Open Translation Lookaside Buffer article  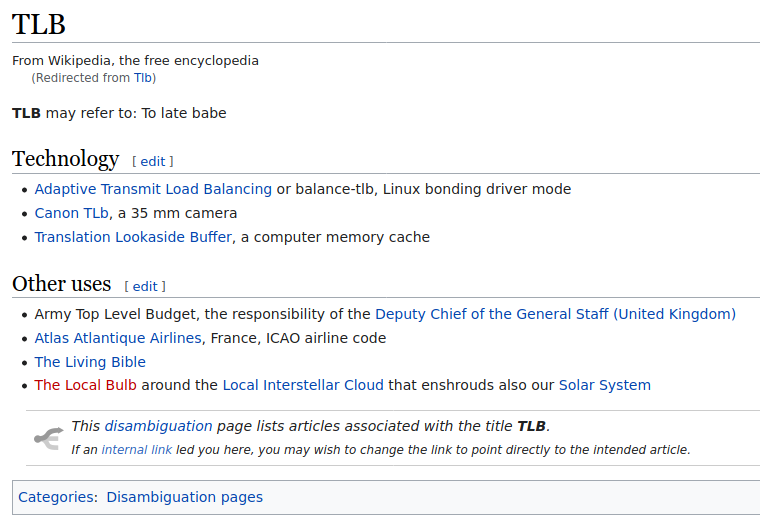click(133, 237)
